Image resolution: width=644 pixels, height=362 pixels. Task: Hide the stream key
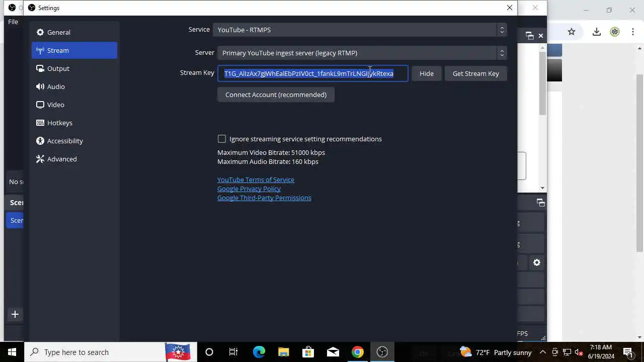click(427, 73)
